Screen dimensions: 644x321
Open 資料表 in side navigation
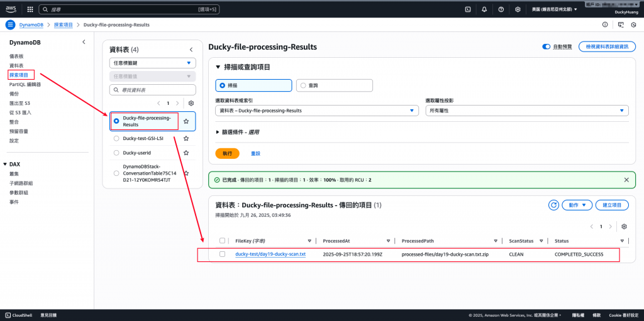(16, 65)
